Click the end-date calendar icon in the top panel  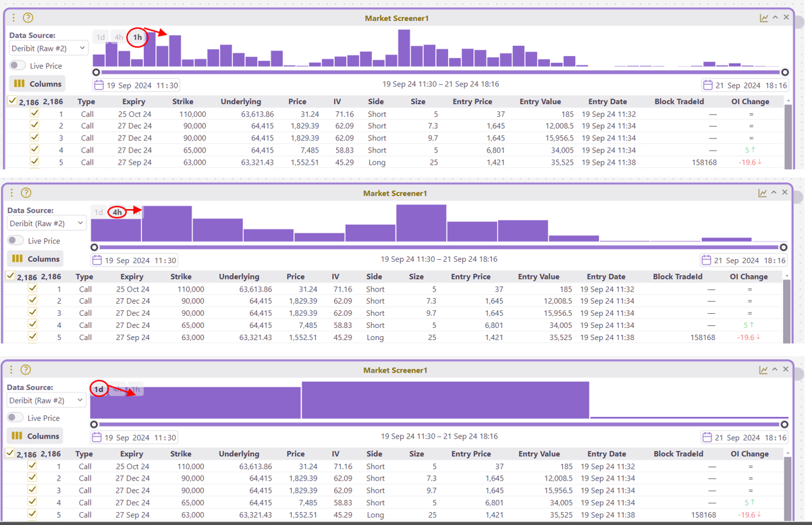tap(707, 85)
